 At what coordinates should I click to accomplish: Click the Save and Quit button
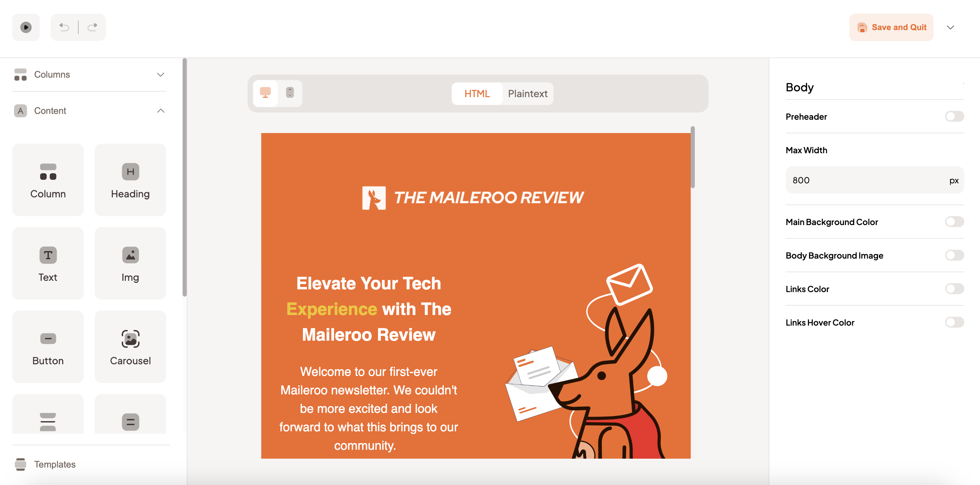click(891, 27)
